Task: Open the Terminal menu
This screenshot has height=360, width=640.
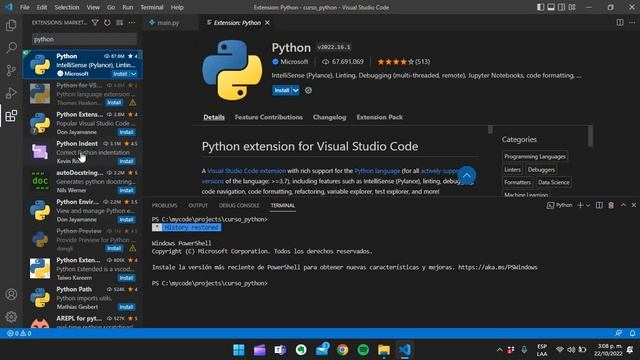Action: tap(152, 7)
